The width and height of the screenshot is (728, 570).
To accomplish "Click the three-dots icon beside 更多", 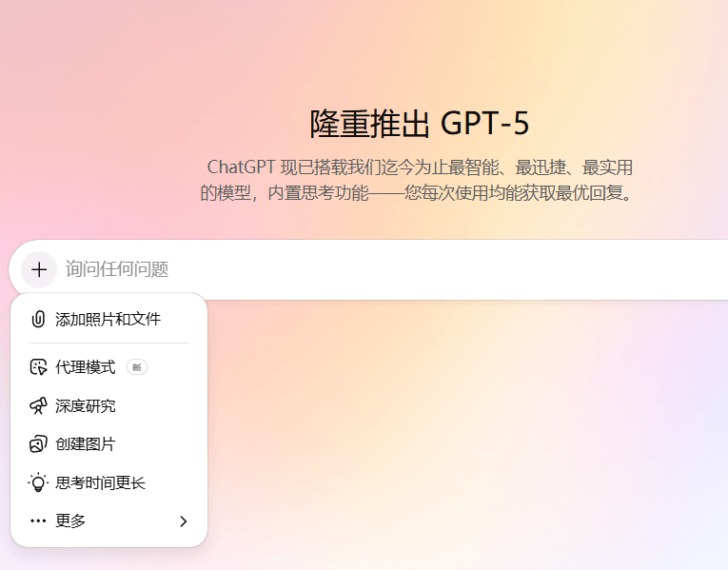I will (x=38, y=521).
